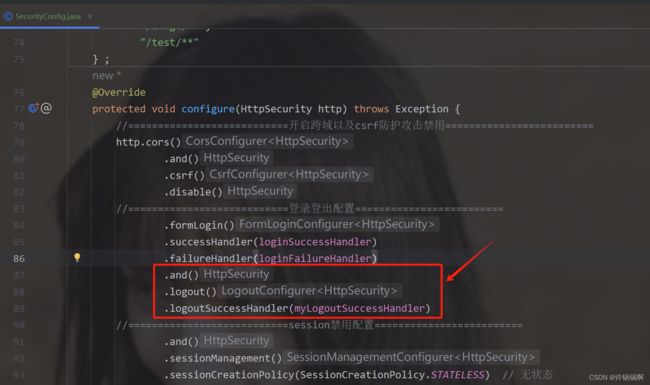This screenshot has height=385, width=650.
Task: Click the session comment line on line 90
Action: [320, 325]
